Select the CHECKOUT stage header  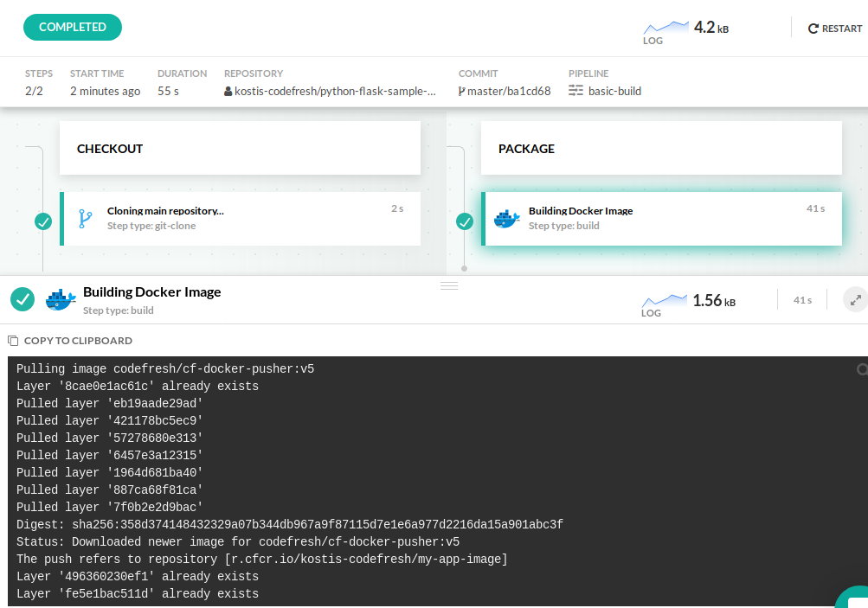[240, 148]
